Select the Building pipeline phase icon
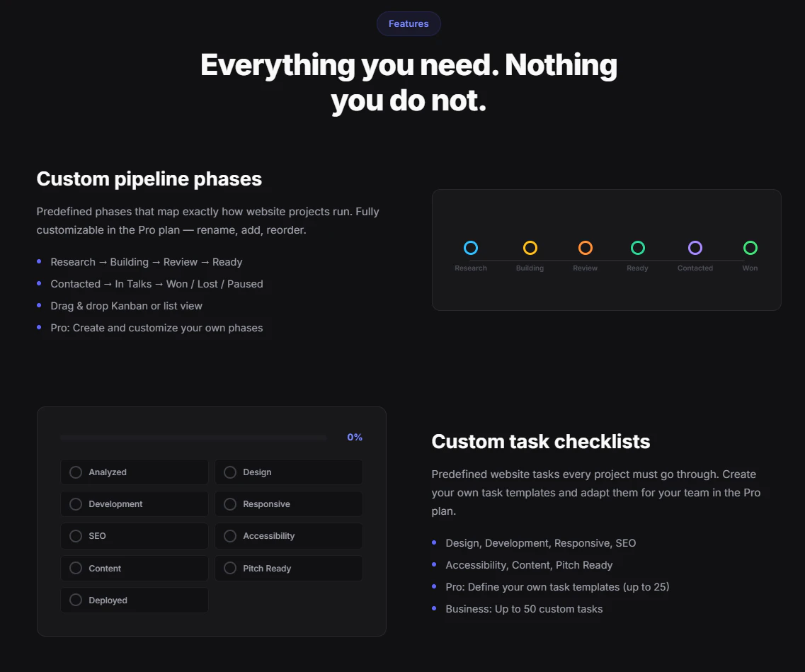The width and height of the screenshot is (805, 672). click(x=530, y=248)
